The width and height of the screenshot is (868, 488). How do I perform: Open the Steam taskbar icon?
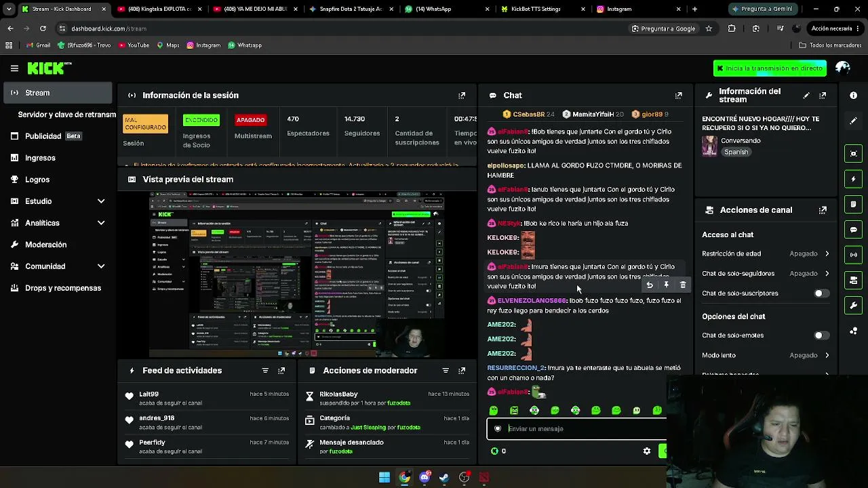pos(444,477)
